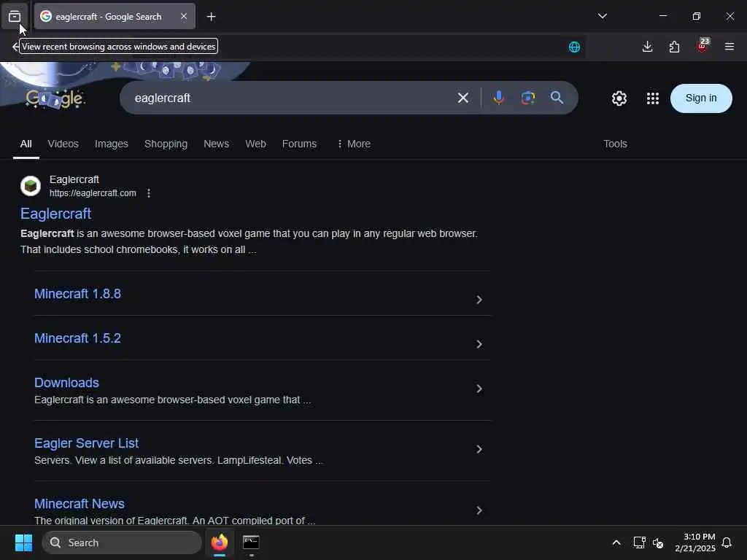Switch to the News tab
This screenshot has height=560, width=747.
point(216,144)
